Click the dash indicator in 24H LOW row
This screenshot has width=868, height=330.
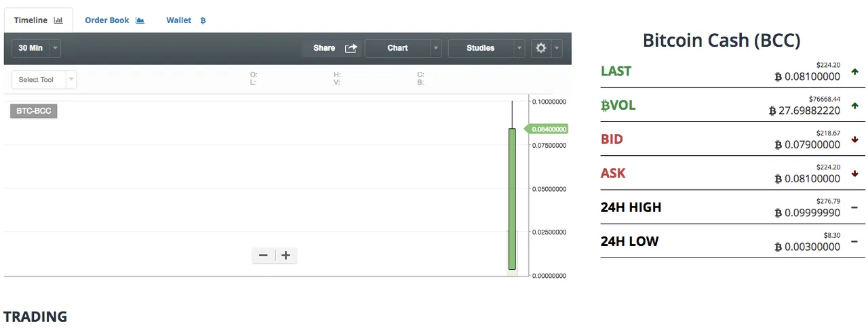tap(854, 241)
